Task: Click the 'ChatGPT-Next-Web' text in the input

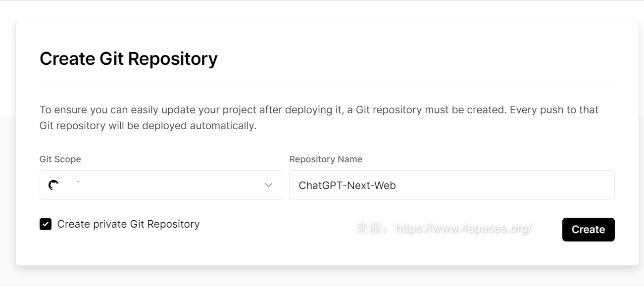Action: point(347,186)
